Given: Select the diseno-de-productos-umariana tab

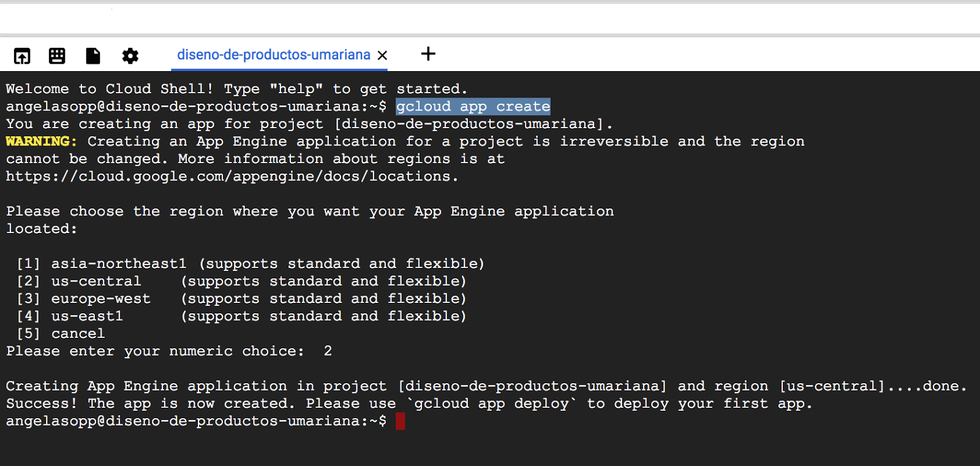Looking at the screenshot, I should point(273,55).
